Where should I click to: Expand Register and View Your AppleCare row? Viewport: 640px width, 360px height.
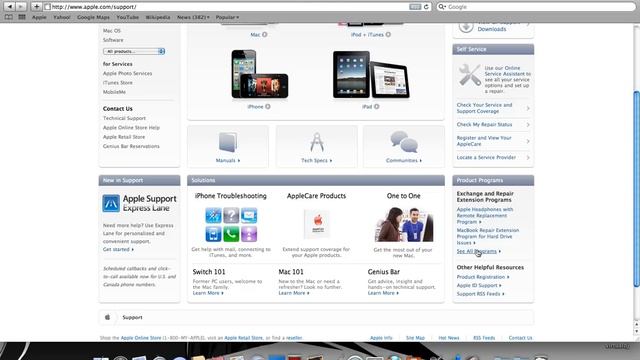click(493, 141)
